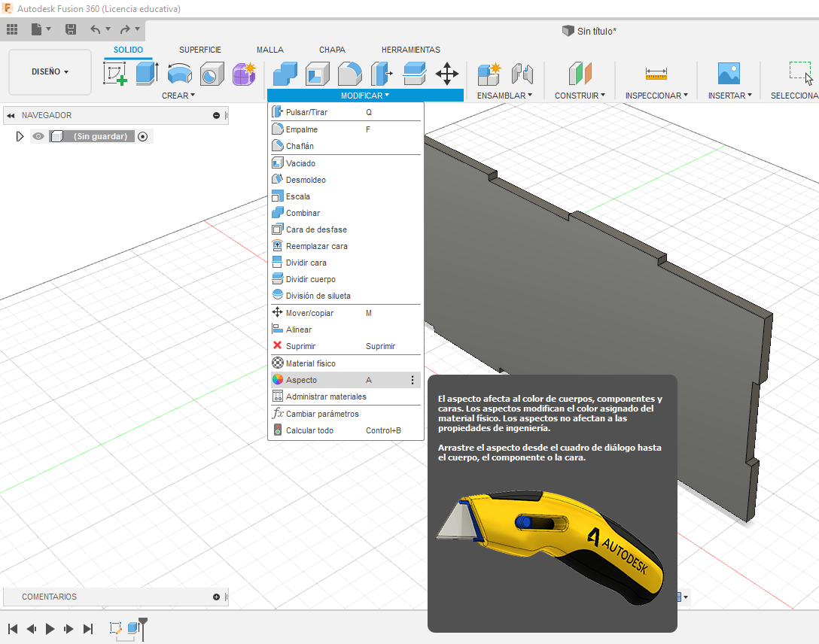This screenshot has height=644, width=819.
Task: Click the Fillet toolbar icon
Action: (350, 73)
